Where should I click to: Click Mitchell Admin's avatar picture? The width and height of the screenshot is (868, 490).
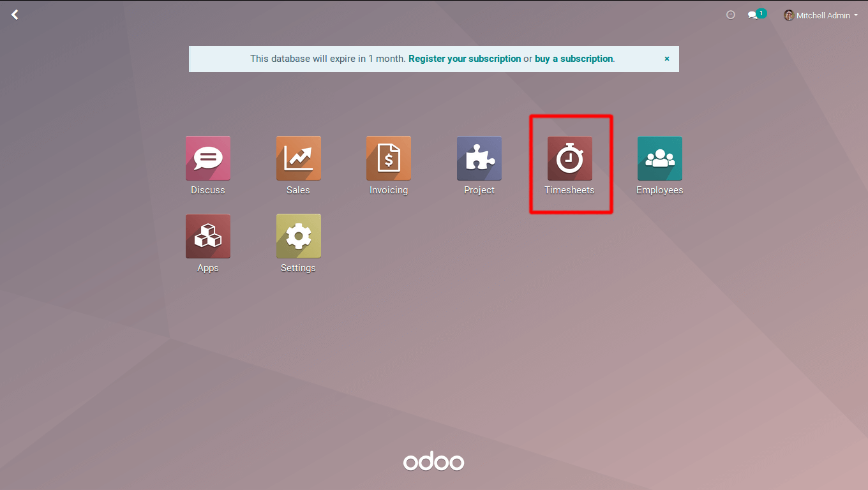point(789,15)
